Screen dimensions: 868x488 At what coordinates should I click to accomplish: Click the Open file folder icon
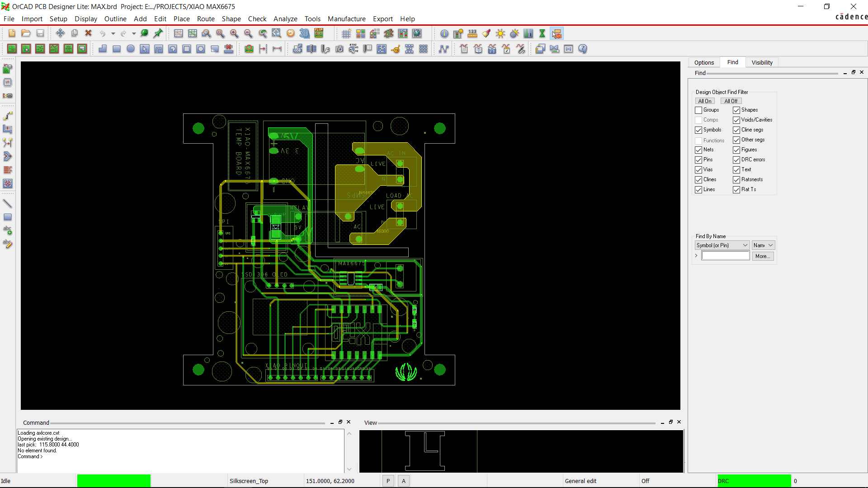click(x=26, y=33)
